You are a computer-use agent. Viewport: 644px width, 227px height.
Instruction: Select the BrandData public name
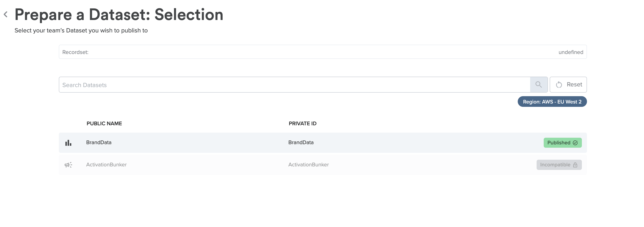point(99,142)
